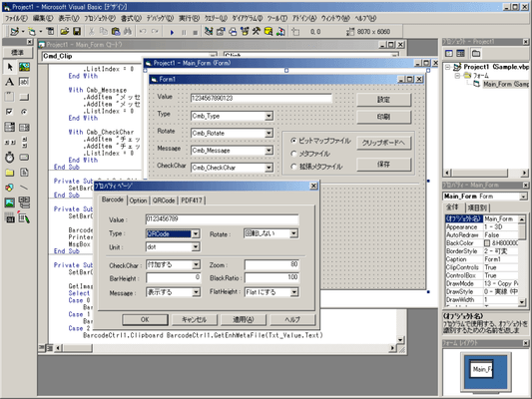Select the メタファイル radio button
The height and width of the screenshot is (399, 532).
293,154
